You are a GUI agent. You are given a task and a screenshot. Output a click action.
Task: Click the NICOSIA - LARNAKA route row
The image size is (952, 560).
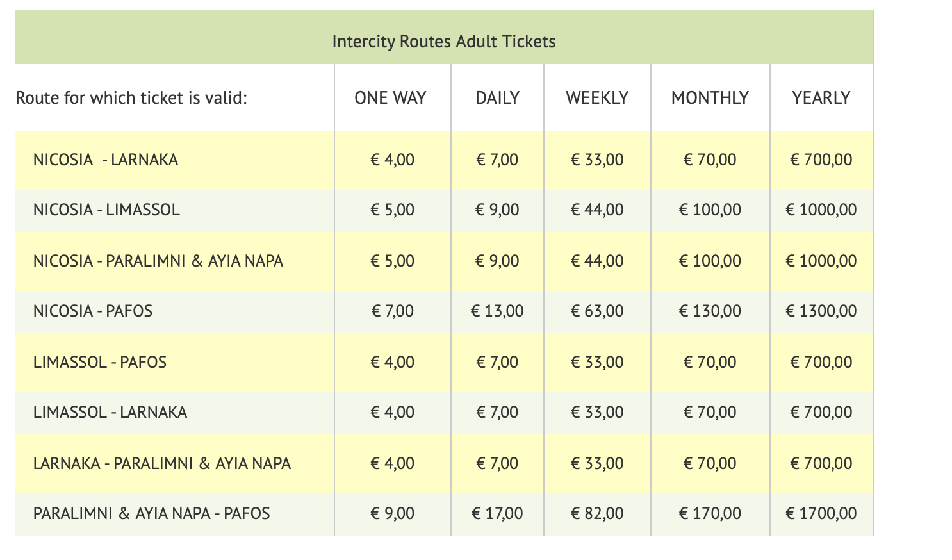pos(106,160)
